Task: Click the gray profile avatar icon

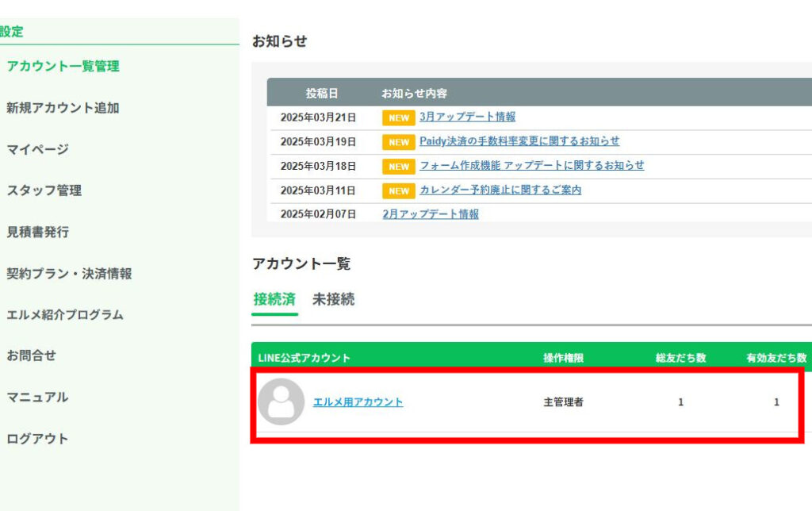Action: coord(281,401)
